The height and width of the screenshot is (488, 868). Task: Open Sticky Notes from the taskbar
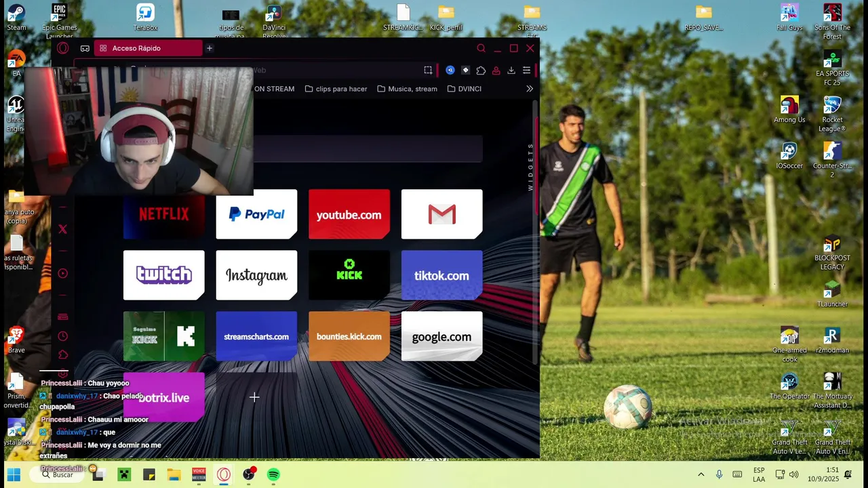(149, 474)
